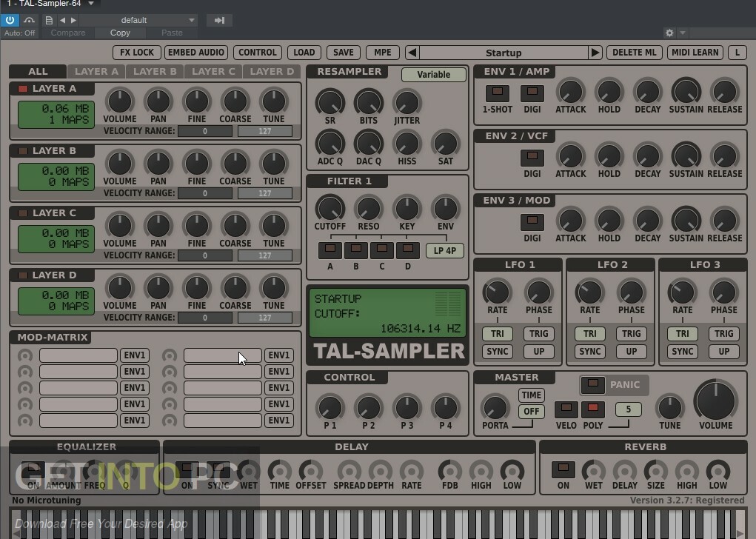Switch to the LAYER D tab
The image size is (756, 539).
272,71
